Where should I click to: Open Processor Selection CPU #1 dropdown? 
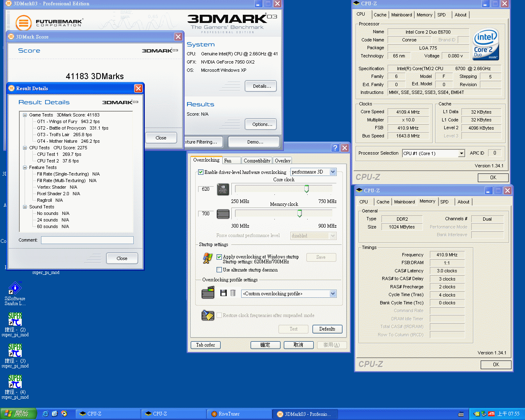(x=461, y=153)
